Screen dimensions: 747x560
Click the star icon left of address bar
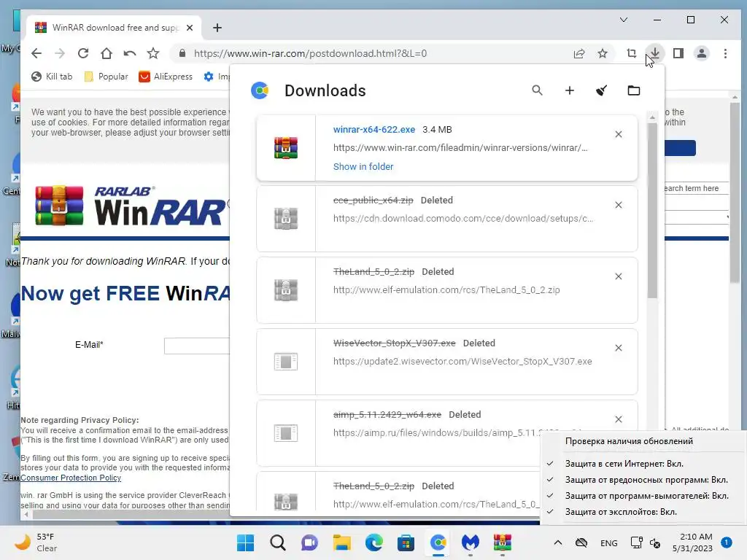click(x=153, y=53)
